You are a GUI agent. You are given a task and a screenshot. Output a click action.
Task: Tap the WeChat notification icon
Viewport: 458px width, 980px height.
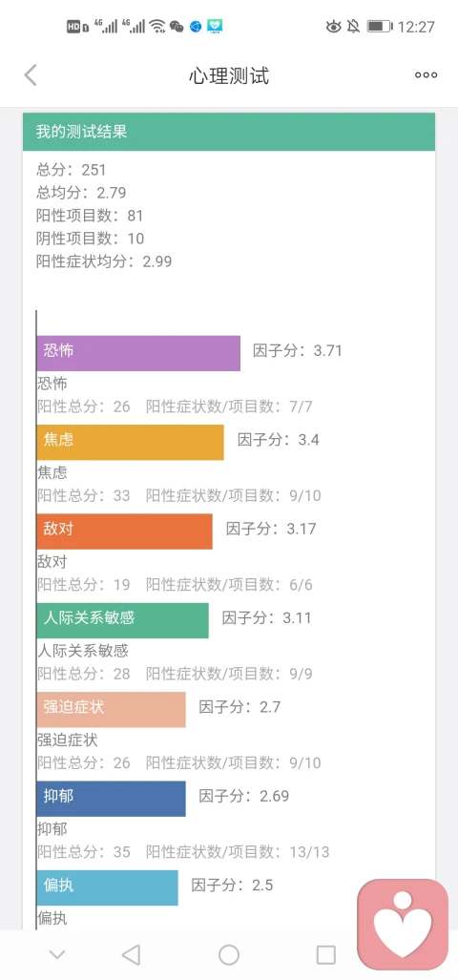(x=177, y=27)
